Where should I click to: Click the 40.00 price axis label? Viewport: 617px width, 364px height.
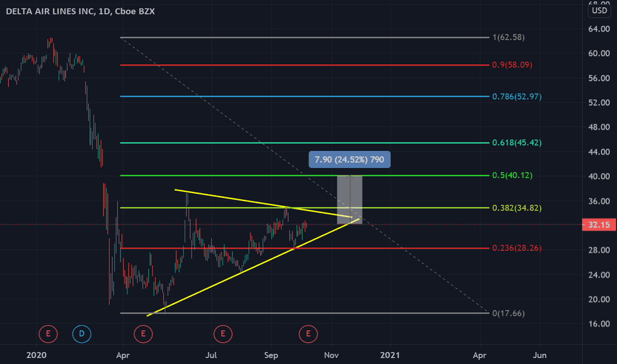pyautogui.click(x=599, y=176)
